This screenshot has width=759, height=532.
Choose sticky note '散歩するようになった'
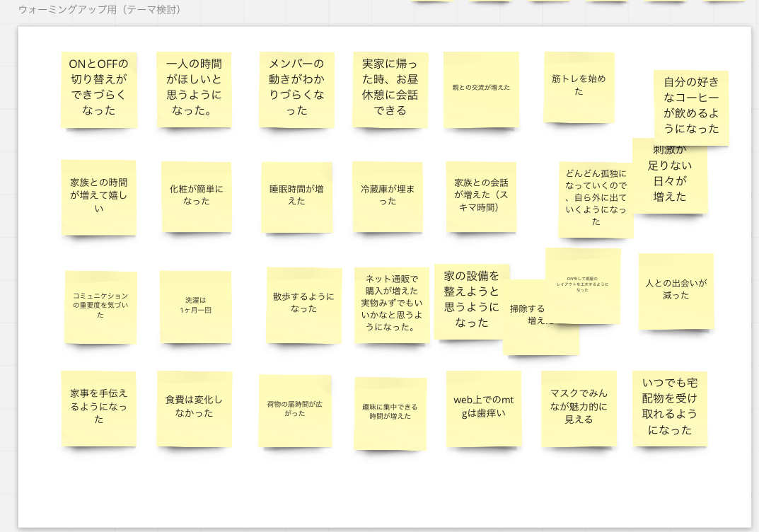tap(303, 306)
